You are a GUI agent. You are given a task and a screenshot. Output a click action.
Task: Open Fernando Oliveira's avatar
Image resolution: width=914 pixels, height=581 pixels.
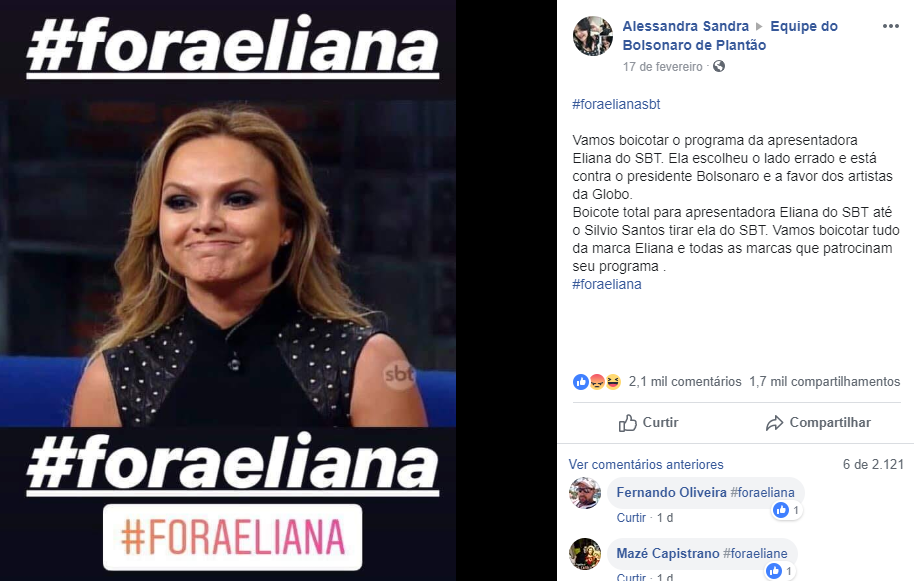click(585, 493)
